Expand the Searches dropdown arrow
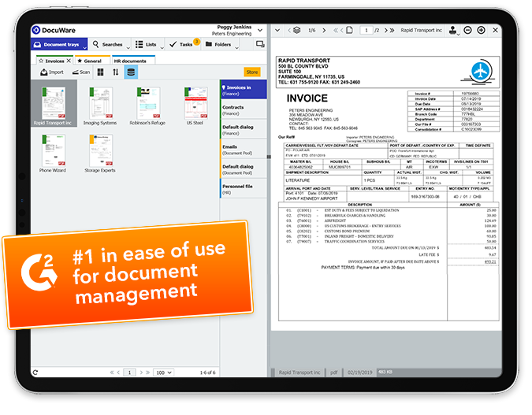 128,48
